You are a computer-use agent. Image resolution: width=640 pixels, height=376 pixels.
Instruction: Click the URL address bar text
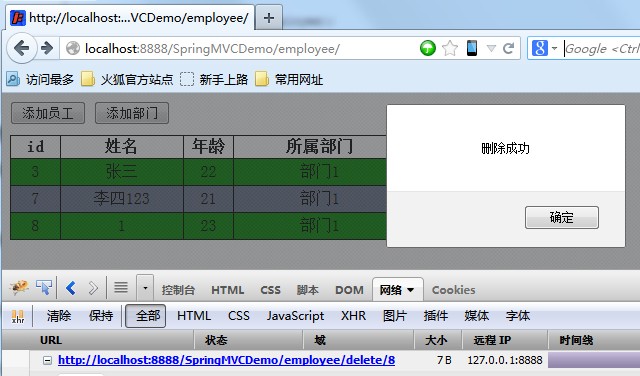212,49
